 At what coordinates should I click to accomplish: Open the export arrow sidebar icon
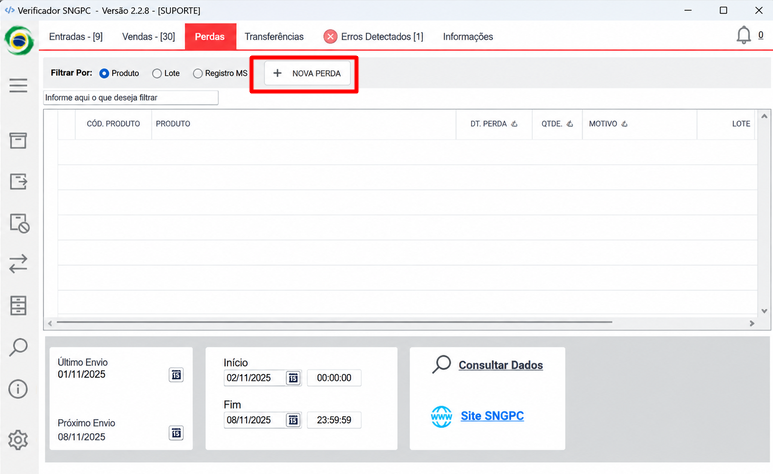pyautogui.click(x=18, y=182)
